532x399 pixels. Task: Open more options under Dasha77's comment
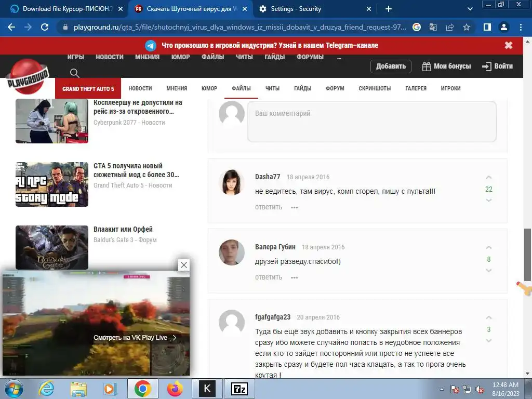(294, 207)
